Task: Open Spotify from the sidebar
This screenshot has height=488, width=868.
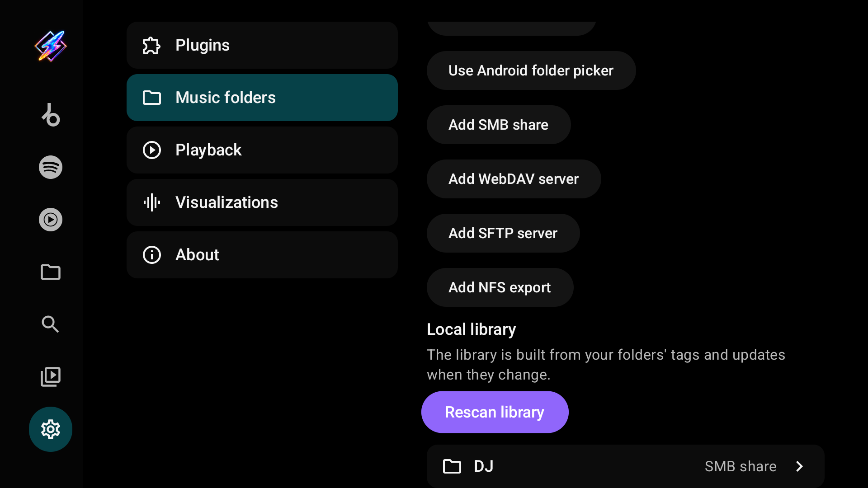Action: 51,167
